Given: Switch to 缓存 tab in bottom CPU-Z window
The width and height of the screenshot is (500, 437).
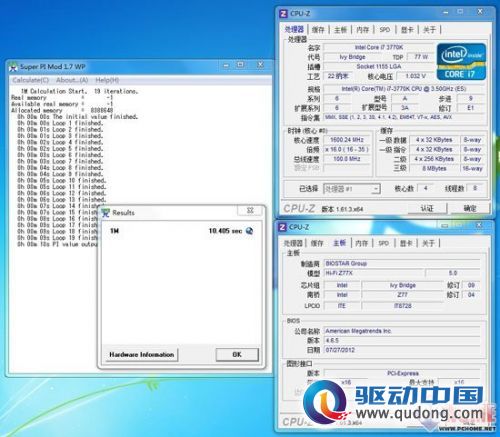Looking at the screenshot, I should (x=317, y=243).
